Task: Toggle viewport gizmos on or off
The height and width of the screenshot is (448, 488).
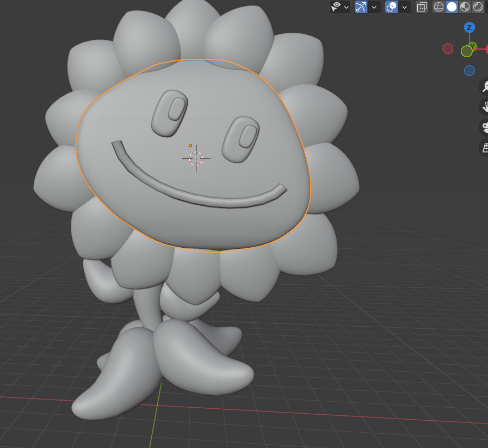Action: (361, 7)
